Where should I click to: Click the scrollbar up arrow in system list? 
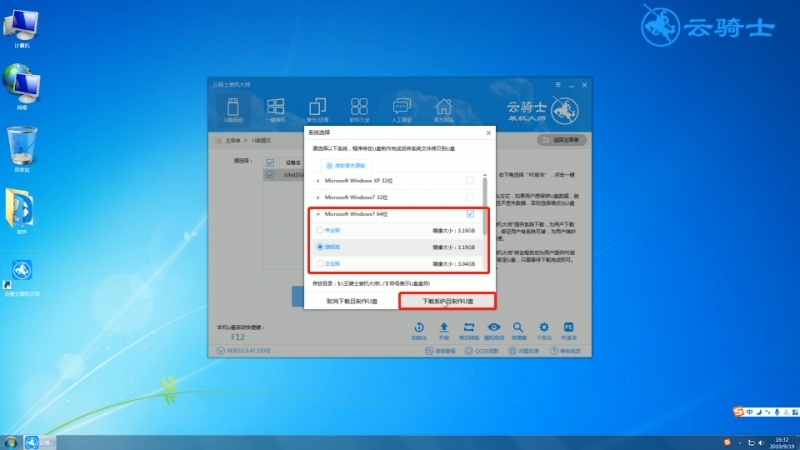point(485,175)
